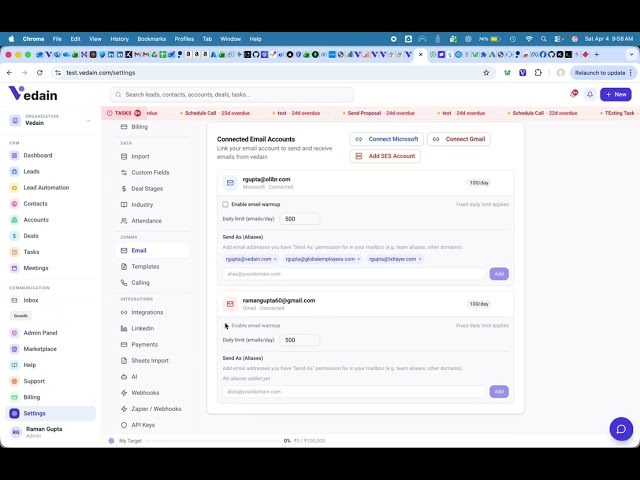Screen dimensions: 640x480
Task: Open the chat bubble widget
Action: (x=621, y=429)
